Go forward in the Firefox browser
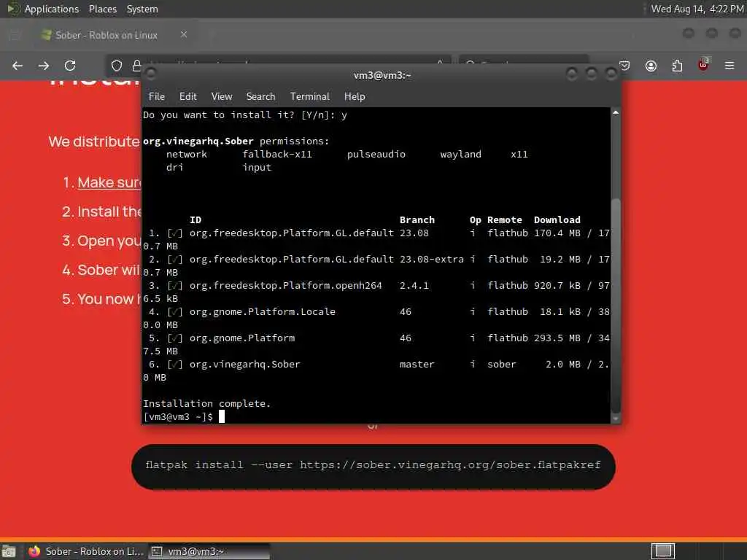 (44, 66)
